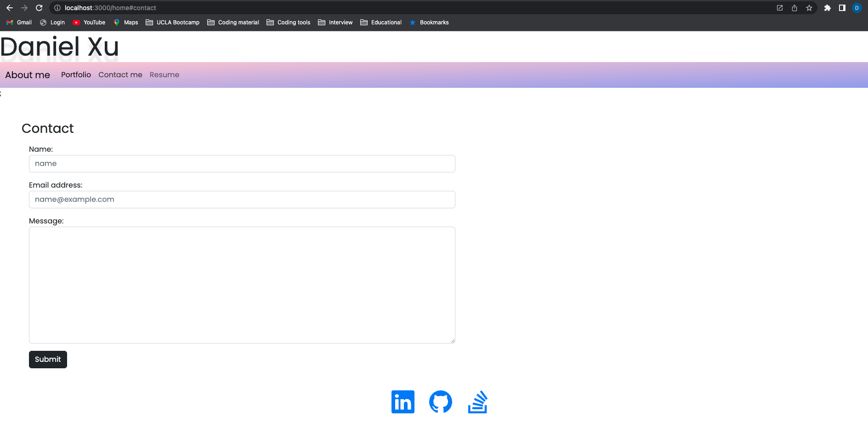Click inside the email address field
The height and width of the screenshot is (423, 868).
coord(242,199)
